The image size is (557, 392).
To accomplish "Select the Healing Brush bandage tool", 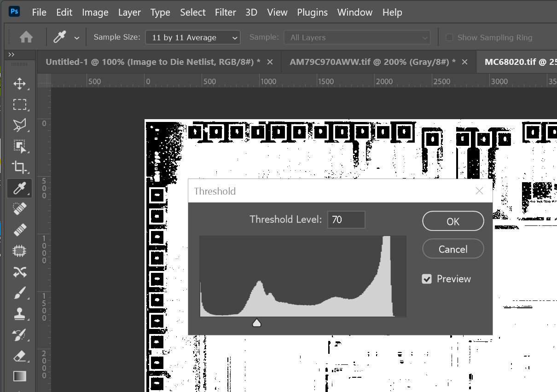I will [x=19, y=229].
